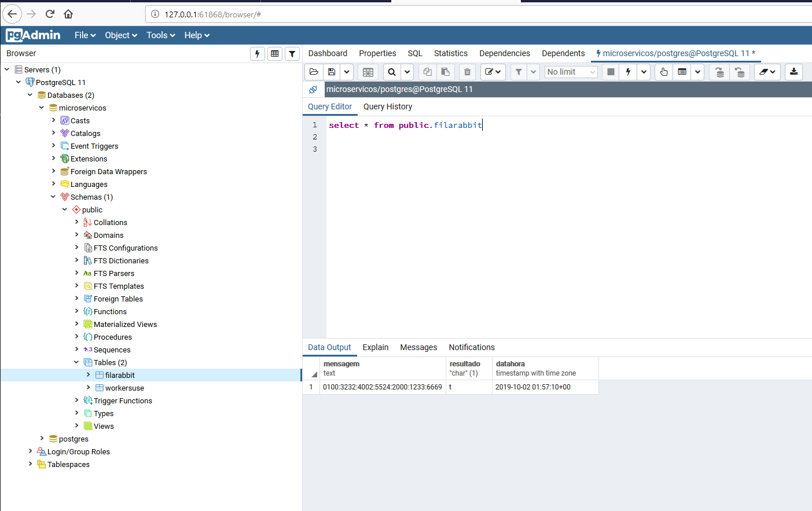The height and width of the screenshot is (511, 812).
Task: Expand the Functions tree node
Action: 76,311
